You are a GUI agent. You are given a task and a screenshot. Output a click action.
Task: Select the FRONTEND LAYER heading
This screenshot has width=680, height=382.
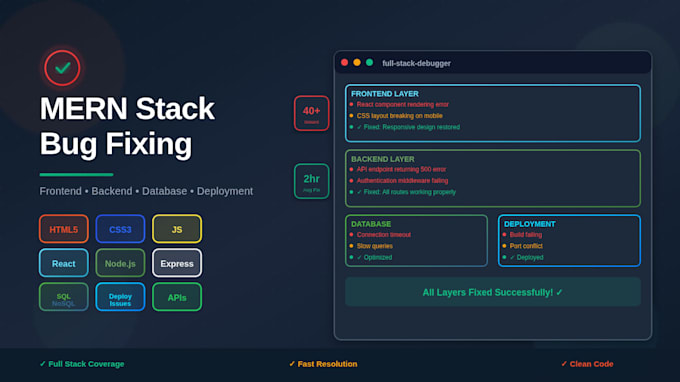click(x=385, y=94)
